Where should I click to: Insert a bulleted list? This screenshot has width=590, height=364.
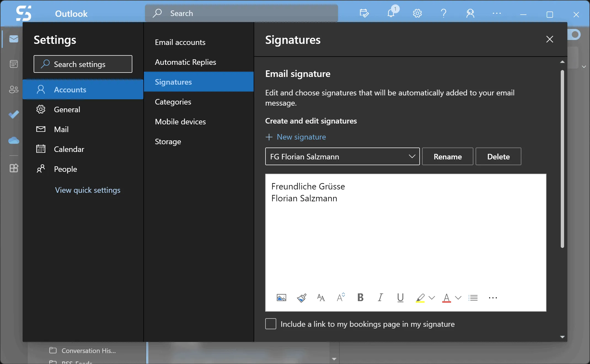click(473, 298)
